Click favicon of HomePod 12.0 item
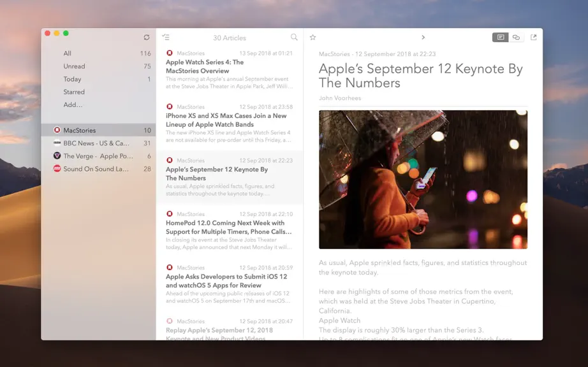588x367 pixels. pyautogui.click(x=170, y=214)
